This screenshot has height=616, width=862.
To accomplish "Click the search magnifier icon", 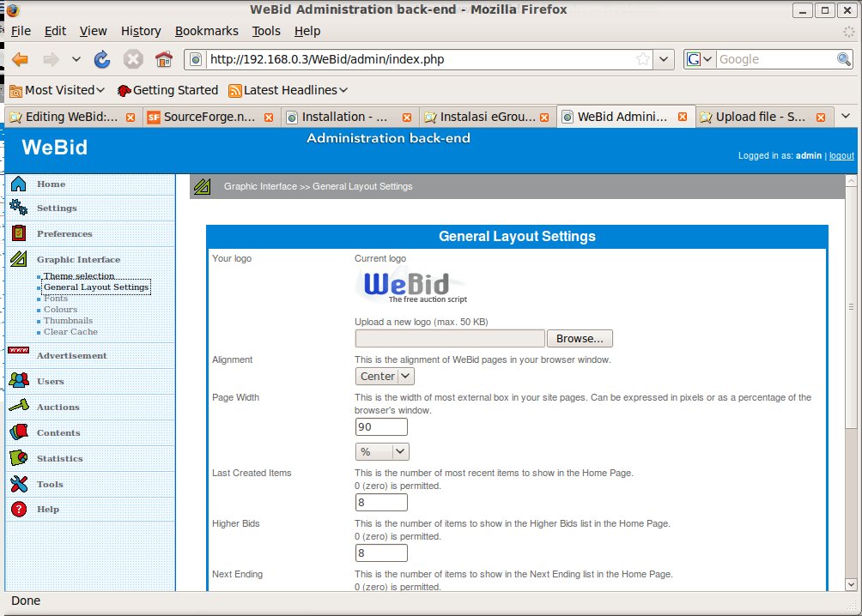I will click(844, 59).
